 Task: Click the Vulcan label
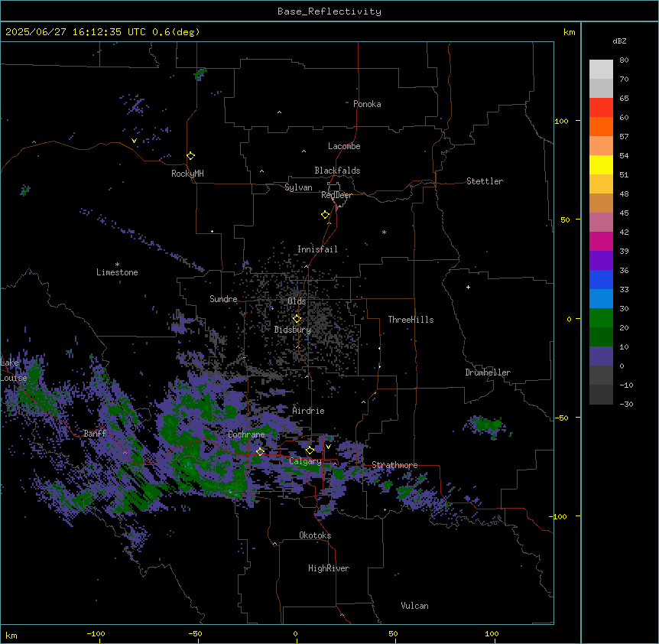(x=414, y=606)
